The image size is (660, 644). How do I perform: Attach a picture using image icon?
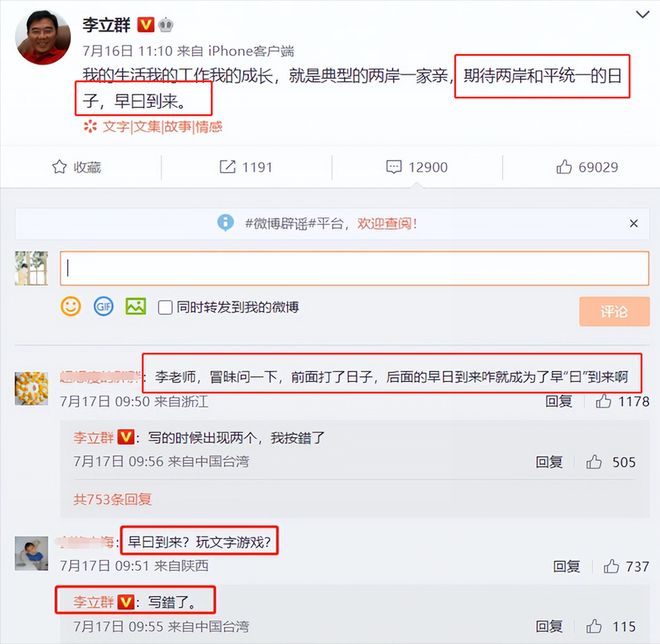point(136,306)
